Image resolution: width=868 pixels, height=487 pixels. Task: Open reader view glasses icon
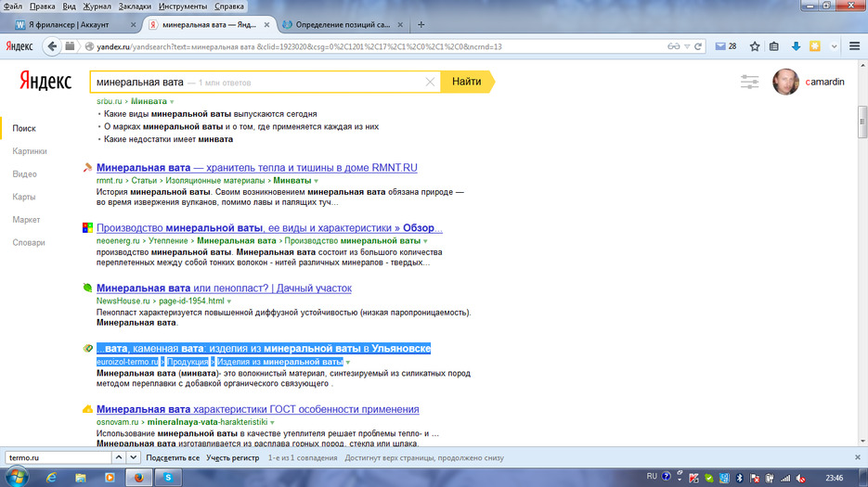coord(673,46)
